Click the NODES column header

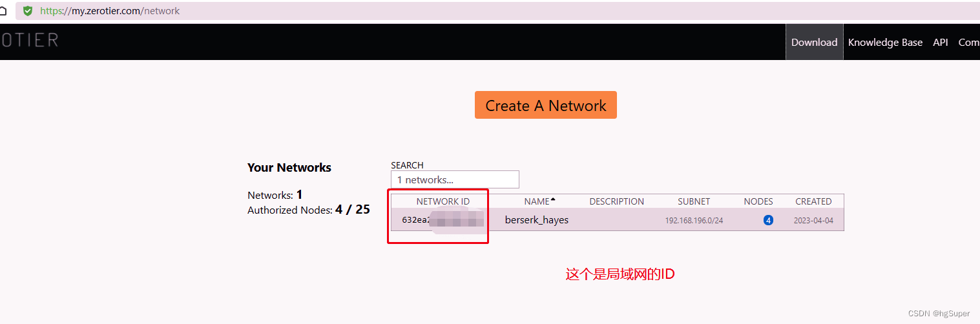[x=758, y=201]
